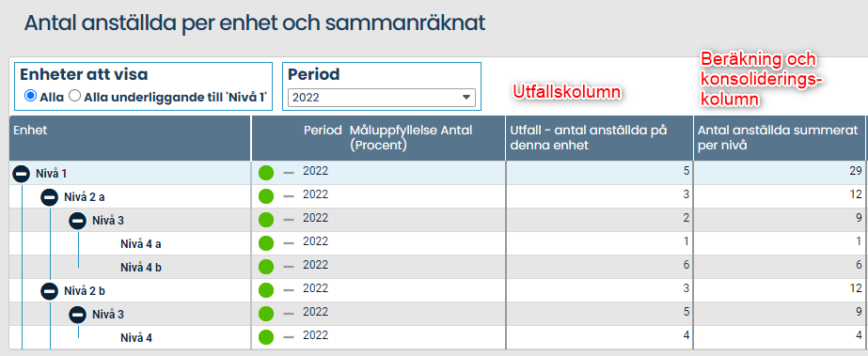The width and height of the screenshot is (868, 356).
Task: Click trend dash icon on Nivå 1 row
Action: click(x=289, y=173)
